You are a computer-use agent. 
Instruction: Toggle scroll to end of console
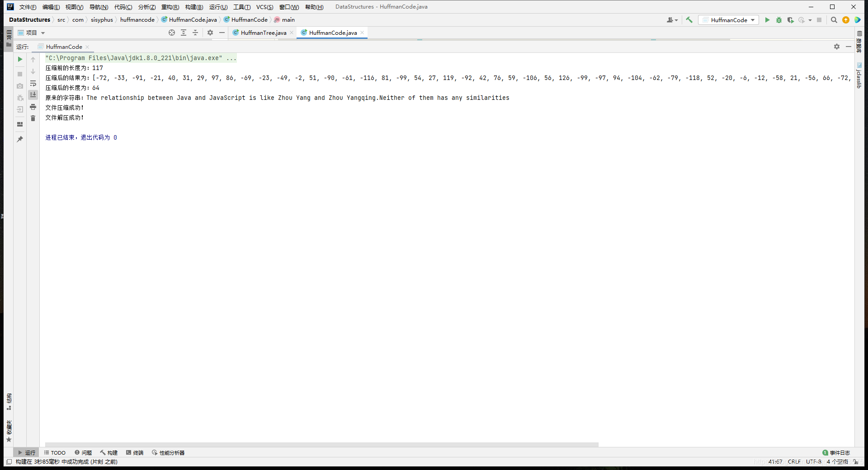[33, 95]
